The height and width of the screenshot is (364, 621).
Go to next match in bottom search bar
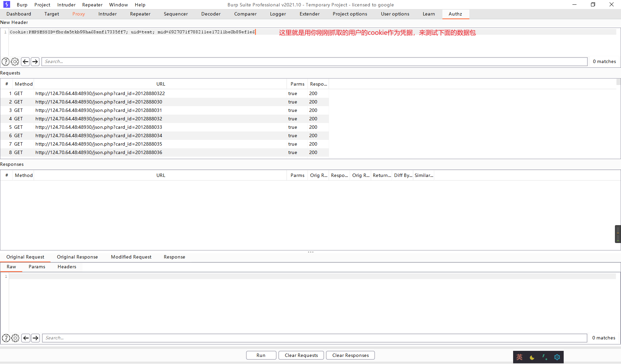click(x=36, y=338)
